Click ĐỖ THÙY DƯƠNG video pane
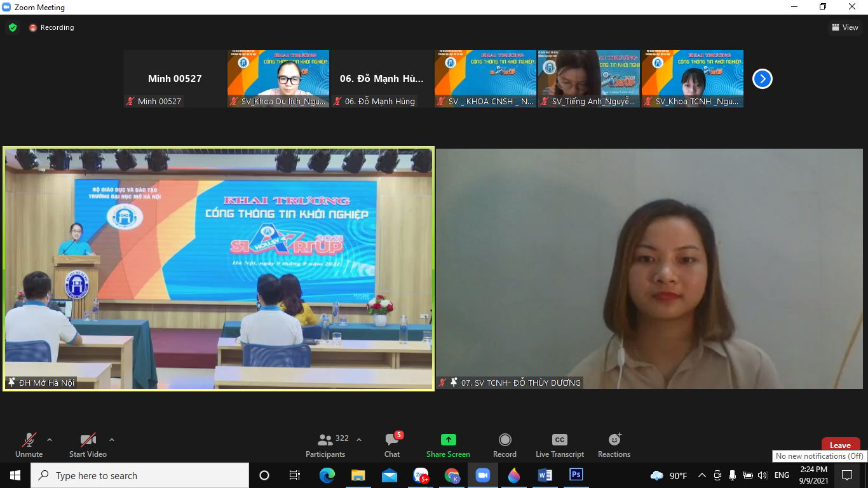868x488 pixels. 649,269
